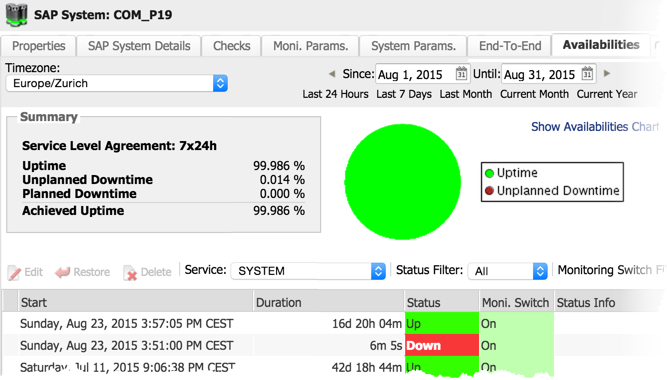Click the Achieved Uptime 99.986 % value
Image resolution: width=667 pixels, height=380 pixels.
click(x=279, y=211)
